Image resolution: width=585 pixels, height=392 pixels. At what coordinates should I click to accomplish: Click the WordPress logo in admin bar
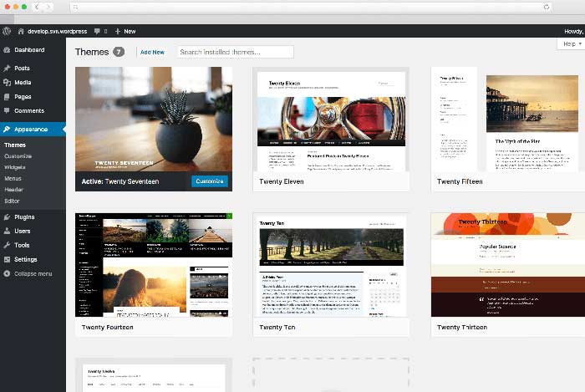7,31
